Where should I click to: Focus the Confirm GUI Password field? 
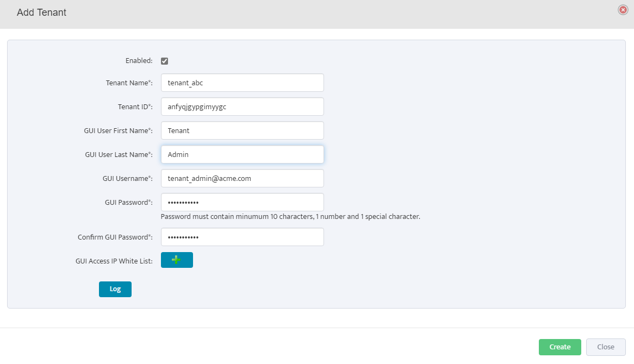click(x=242, y=237)
